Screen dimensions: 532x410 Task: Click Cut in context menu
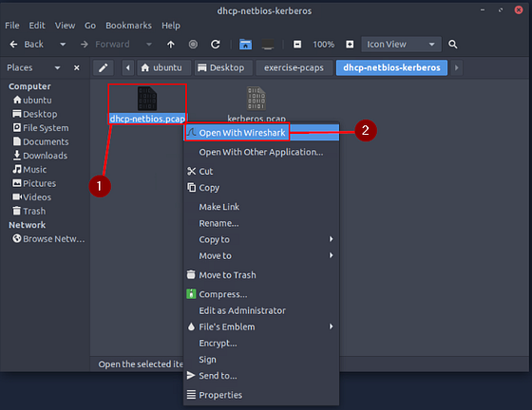coord(261,172)
